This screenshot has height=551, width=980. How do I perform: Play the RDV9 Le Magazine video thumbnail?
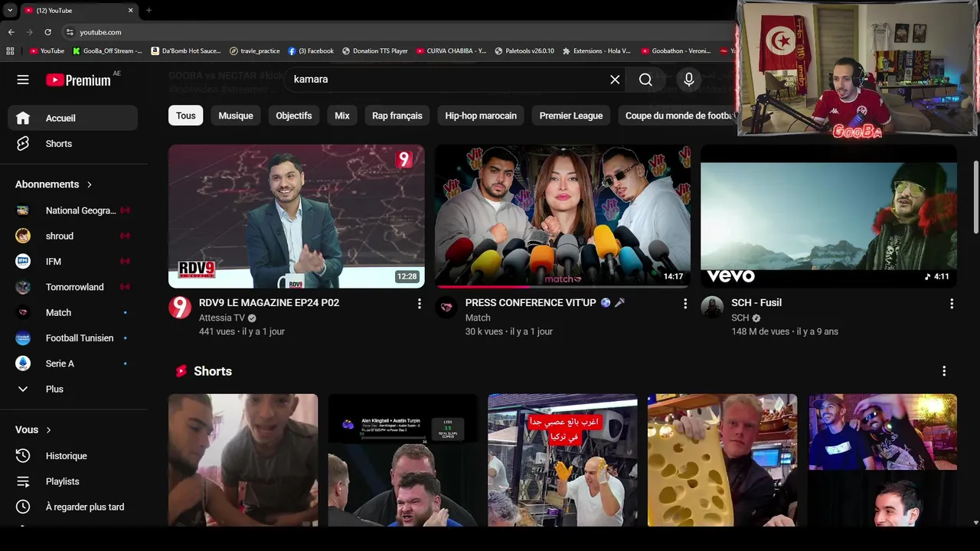pyautogui.click(x=296, y=217)
